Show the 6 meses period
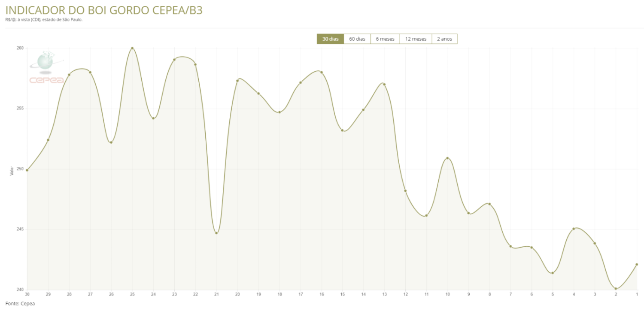644x311 pixels. click(x=385, y=39)
